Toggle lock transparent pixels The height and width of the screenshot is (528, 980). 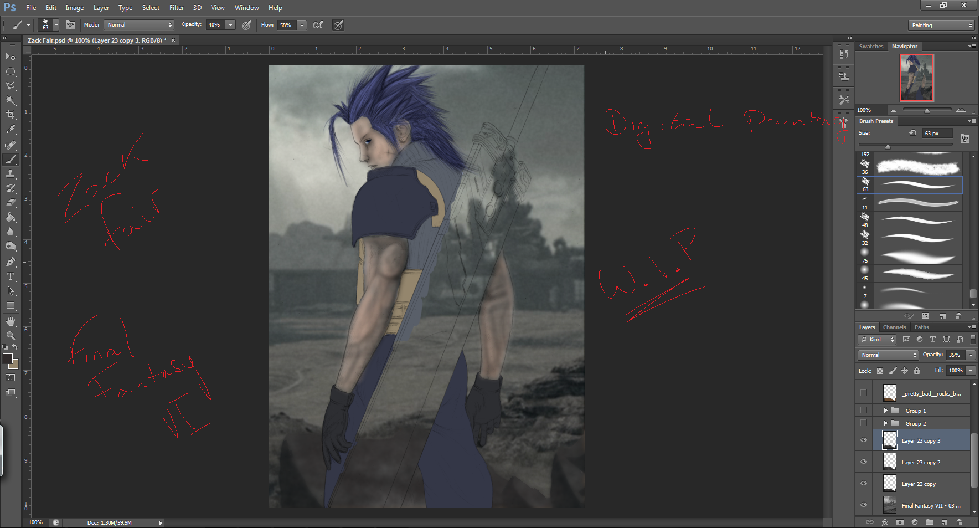pos(880,371)
